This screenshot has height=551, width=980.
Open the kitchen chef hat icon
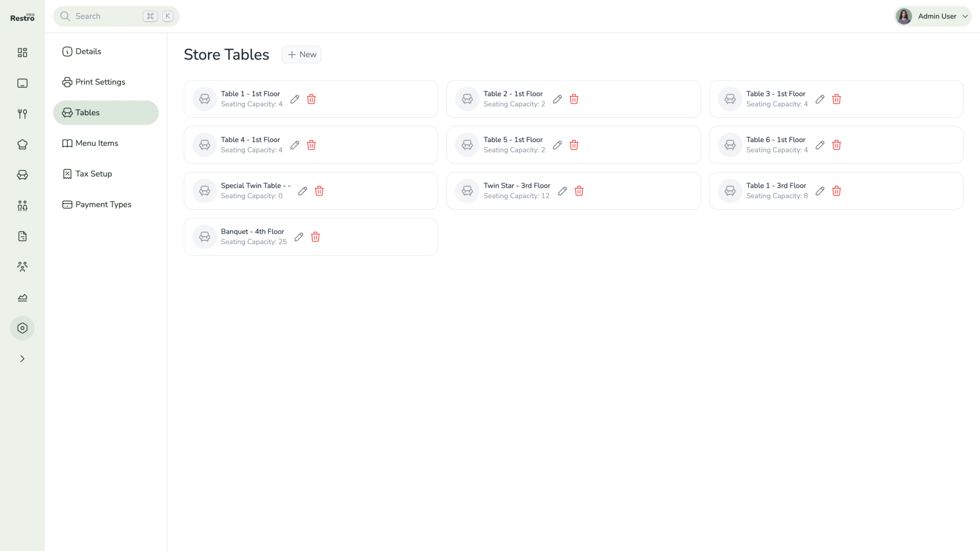tap(22, 144)
